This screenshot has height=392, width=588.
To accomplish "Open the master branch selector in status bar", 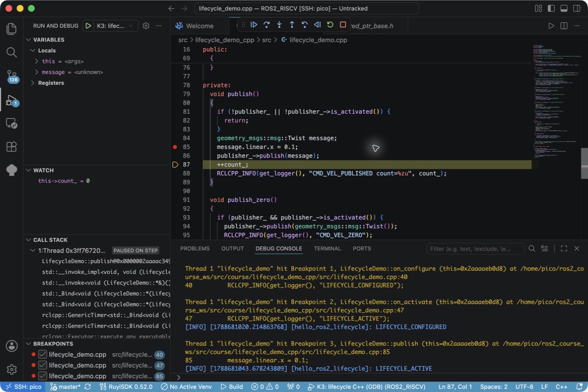I will pos(65,387).
